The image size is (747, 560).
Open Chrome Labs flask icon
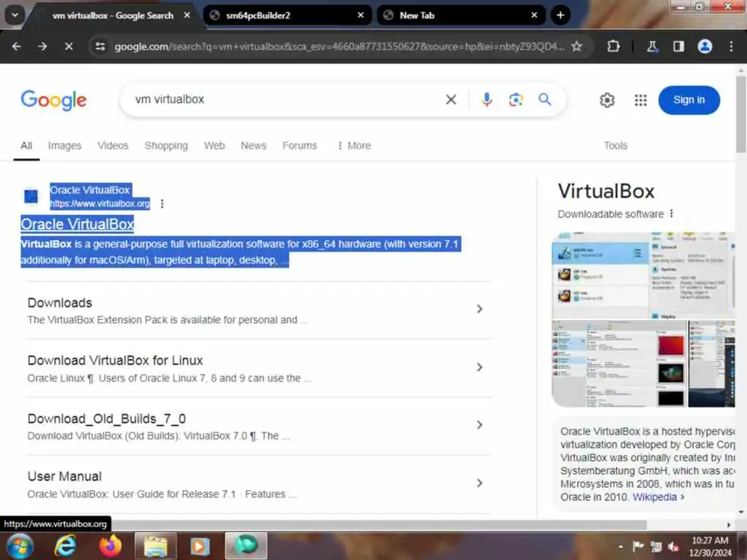(x=652, y=46)
